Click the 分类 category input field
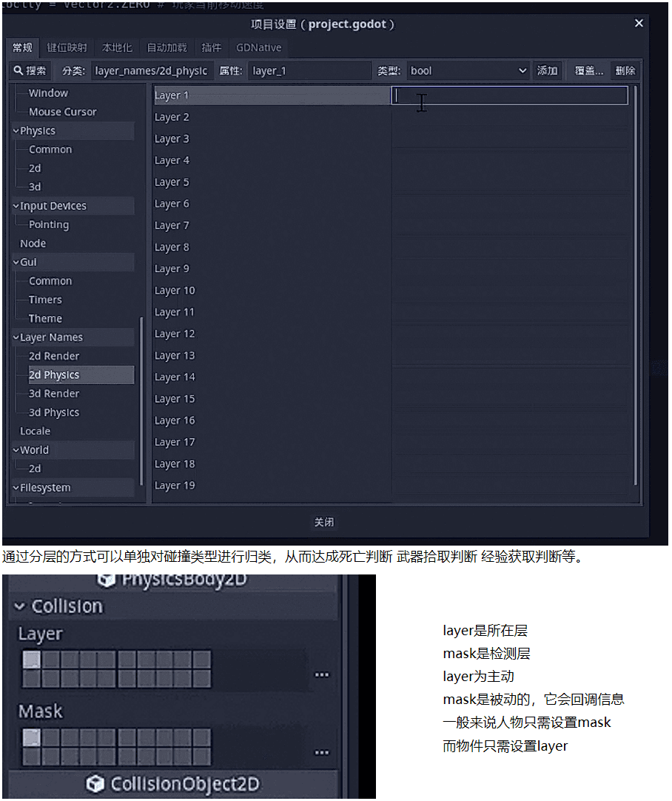This screenshot has width=672, height=801. pyautogui.click(x=151, y=70)
